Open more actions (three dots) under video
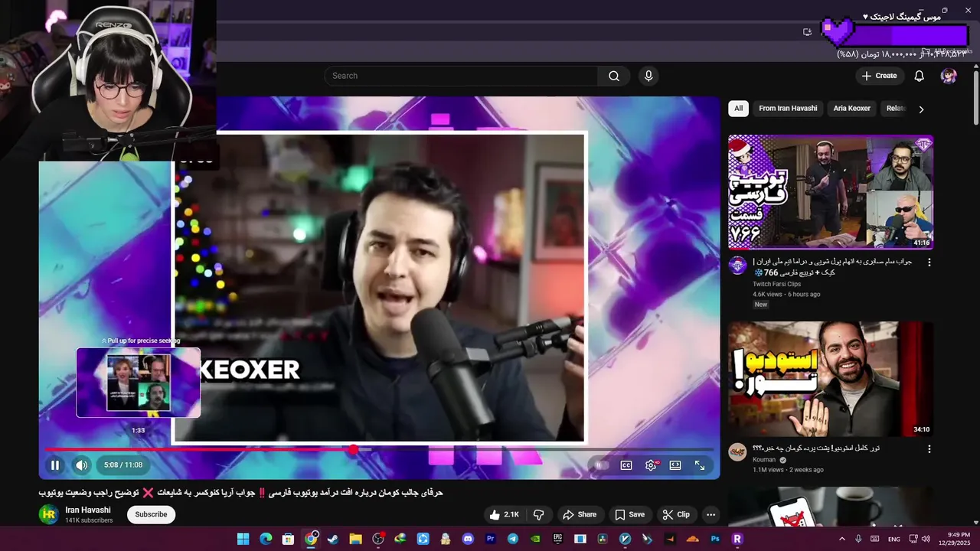The height and width of the screenshot is (551, 980). (x=710, y=514)
